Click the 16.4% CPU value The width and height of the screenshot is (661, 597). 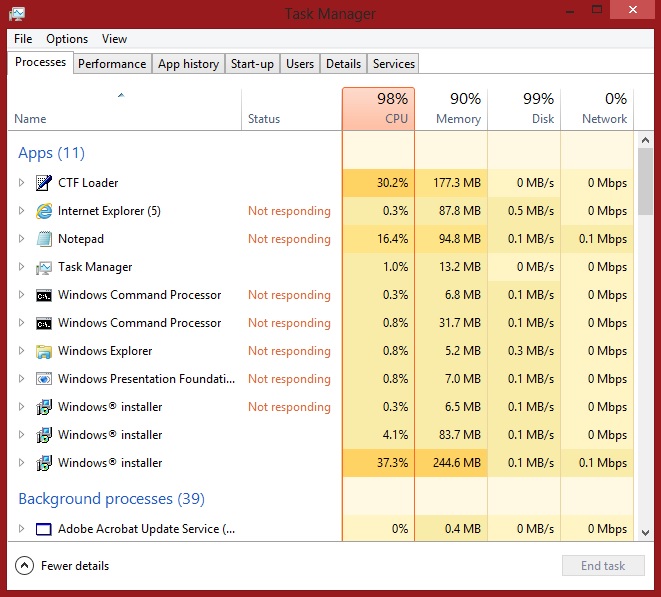coord(392,239)
